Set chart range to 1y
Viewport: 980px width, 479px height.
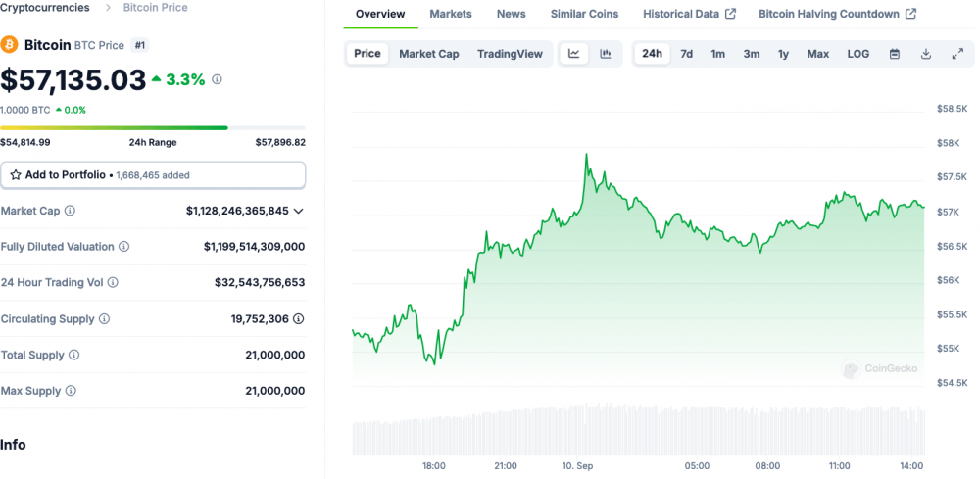[x=783, y=54]
